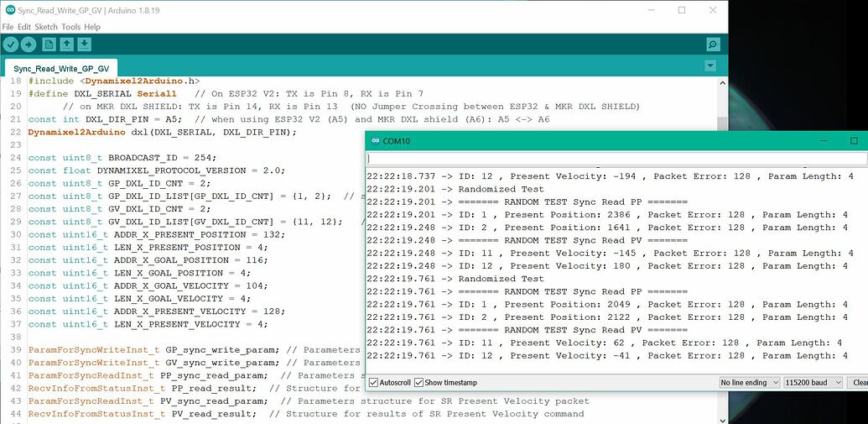Click the Upload arrow icon
This screenshot has height=424, width=868.
[29, 44]
